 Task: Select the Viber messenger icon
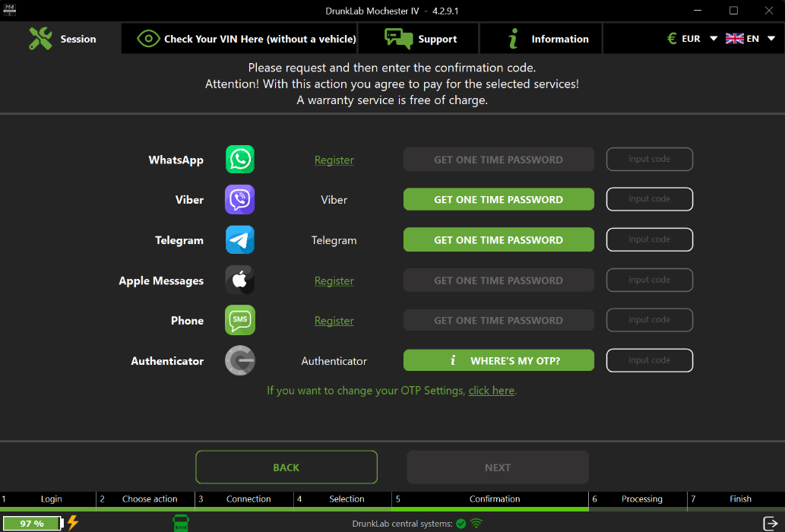coord(239,199)
